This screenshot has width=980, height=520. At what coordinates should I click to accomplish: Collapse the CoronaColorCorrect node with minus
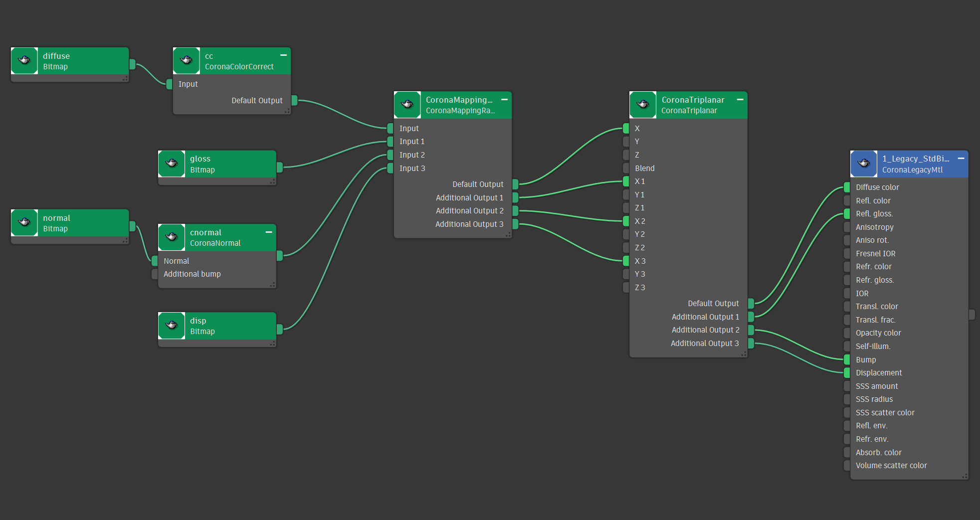(283, 55)
